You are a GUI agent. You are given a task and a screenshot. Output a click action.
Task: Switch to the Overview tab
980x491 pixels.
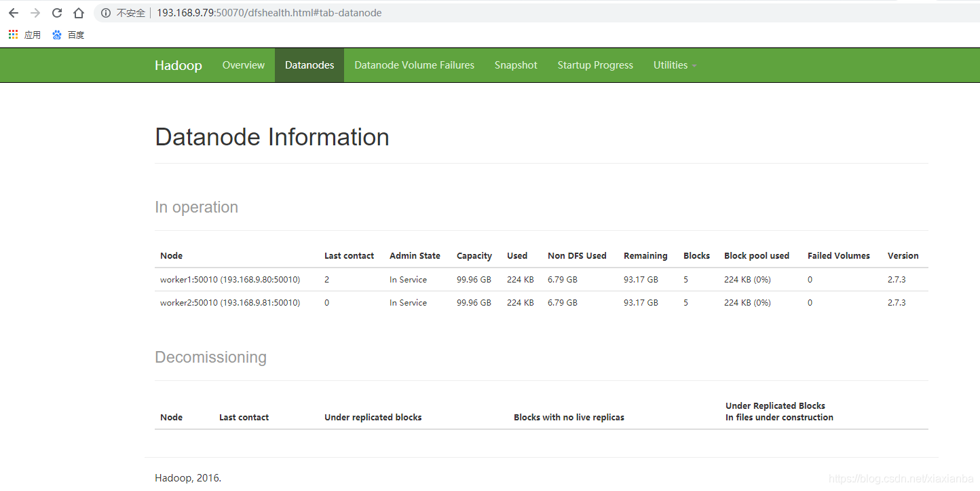[x=244, y=65]
